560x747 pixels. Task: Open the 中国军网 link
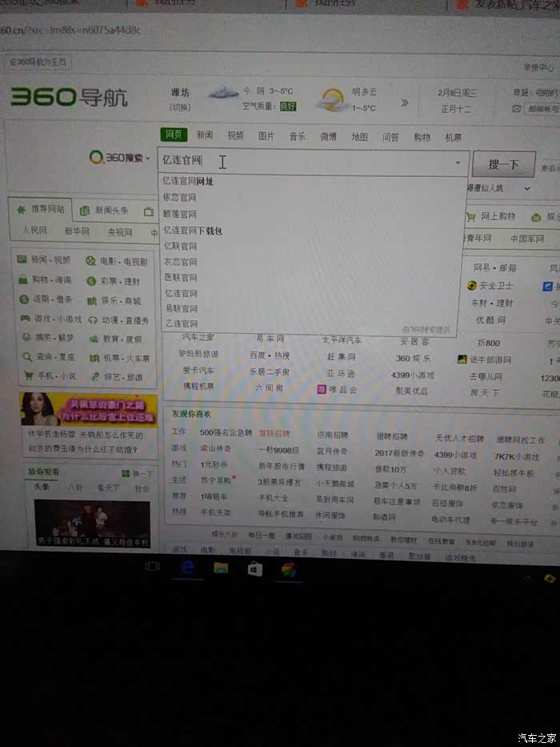pyautogui.click(x=527, y=239)
